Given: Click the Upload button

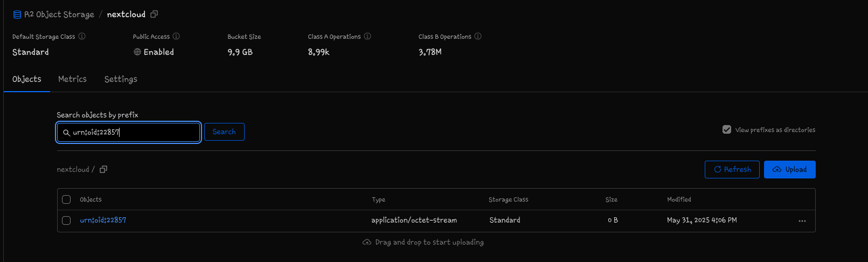Looking at the screenshot, I should (790, 169).
